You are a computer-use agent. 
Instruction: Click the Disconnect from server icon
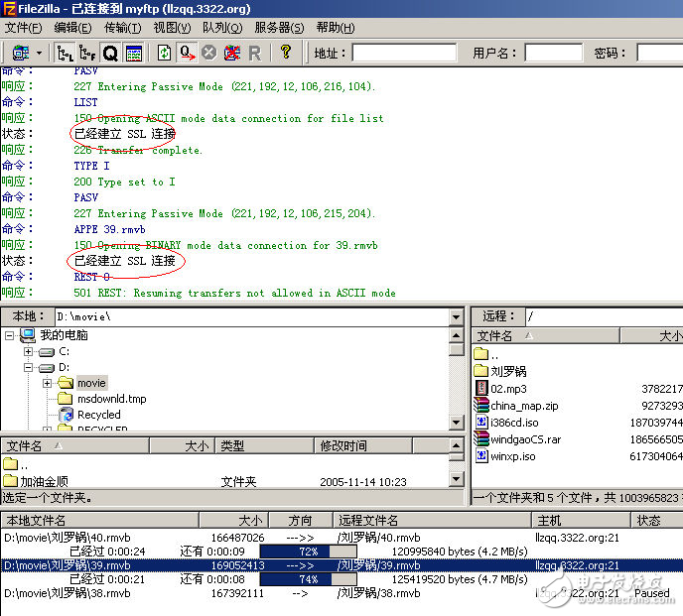(x=232, y=54)
